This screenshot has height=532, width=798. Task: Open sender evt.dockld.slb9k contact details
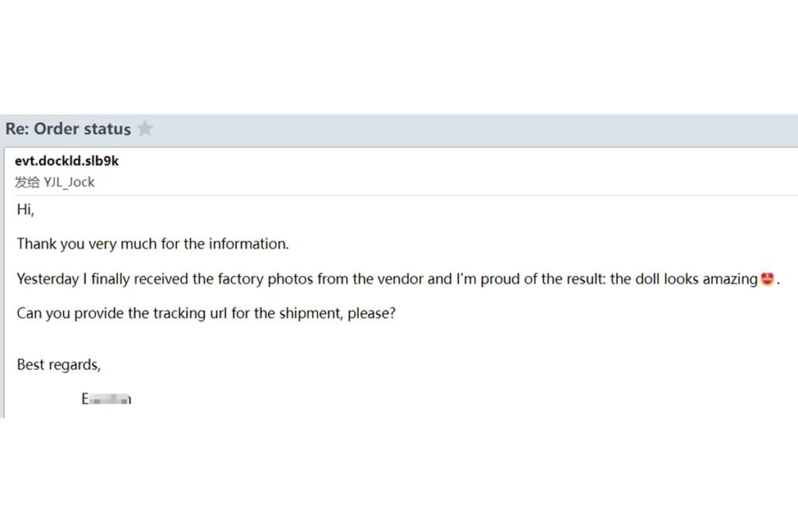point(67,160)
